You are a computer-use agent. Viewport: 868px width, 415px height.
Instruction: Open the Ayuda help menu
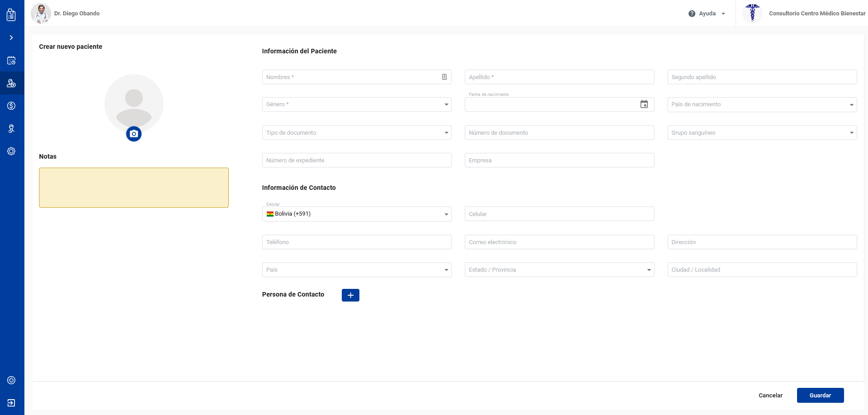click(707, 14)
